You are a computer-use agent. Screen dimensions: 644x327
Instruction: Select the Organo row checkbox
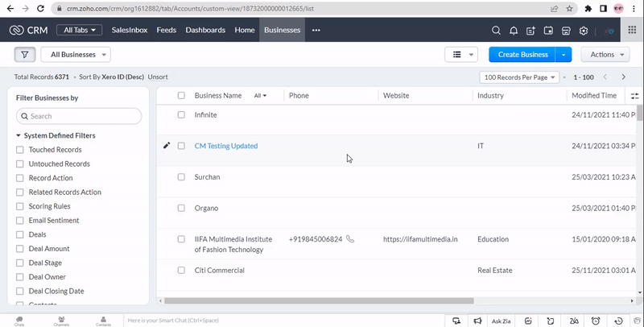pyautogui.click(x=181, y=208)
